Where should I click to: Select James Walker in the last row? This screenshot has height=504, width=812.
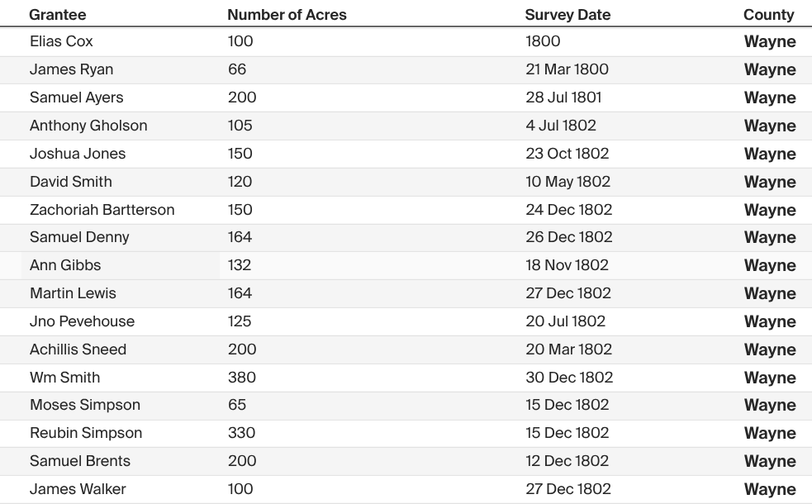point(78,489)
